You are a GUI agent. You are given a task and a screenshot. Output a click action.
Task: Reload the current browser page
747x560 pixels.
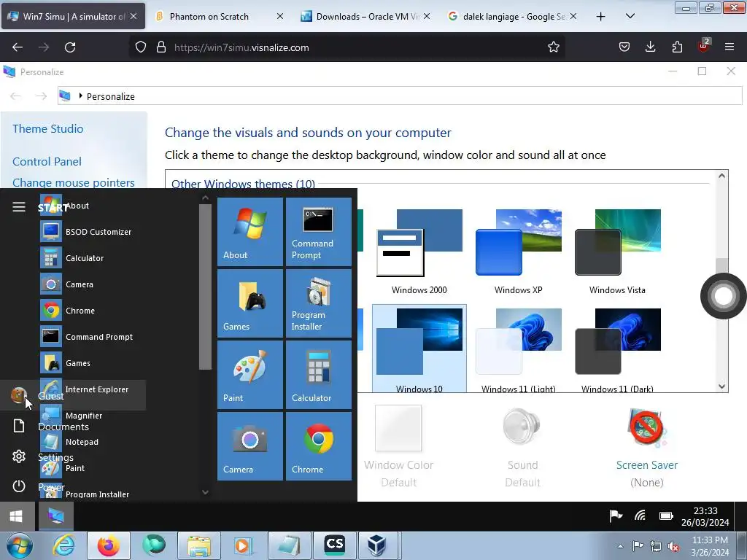[x=70, y=47]
